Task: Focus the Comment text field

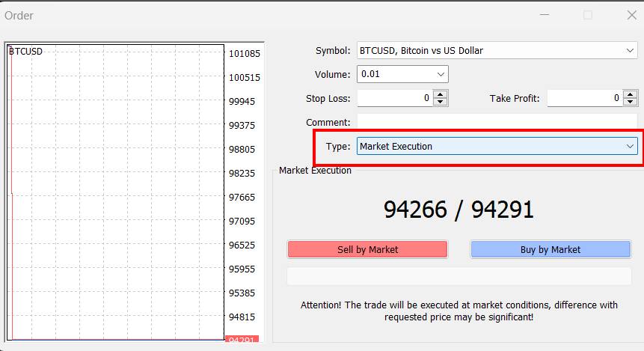Action: click(497, 122)
